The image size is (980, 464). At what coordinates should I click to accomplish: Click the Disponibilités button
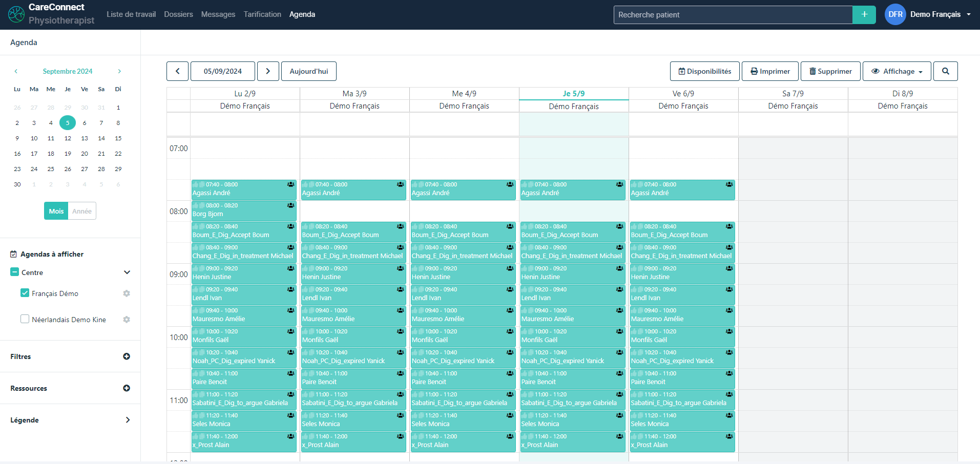[x=705, y=71]
